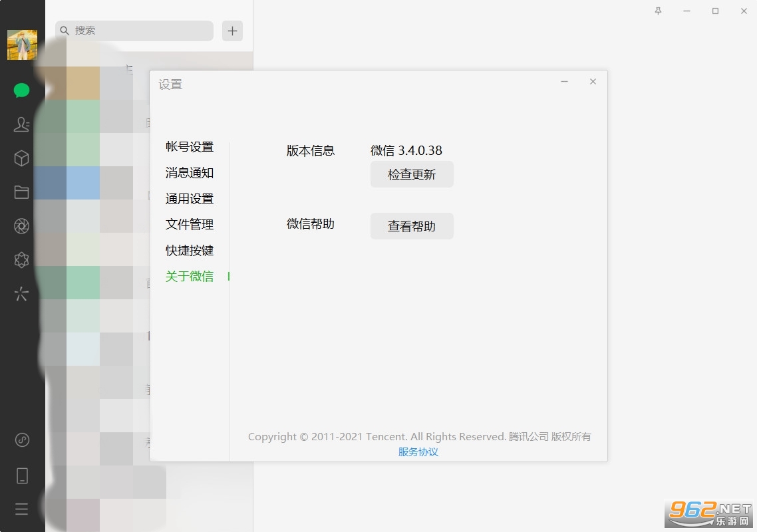Click the phone icon in sidebar

pos(22,475)
